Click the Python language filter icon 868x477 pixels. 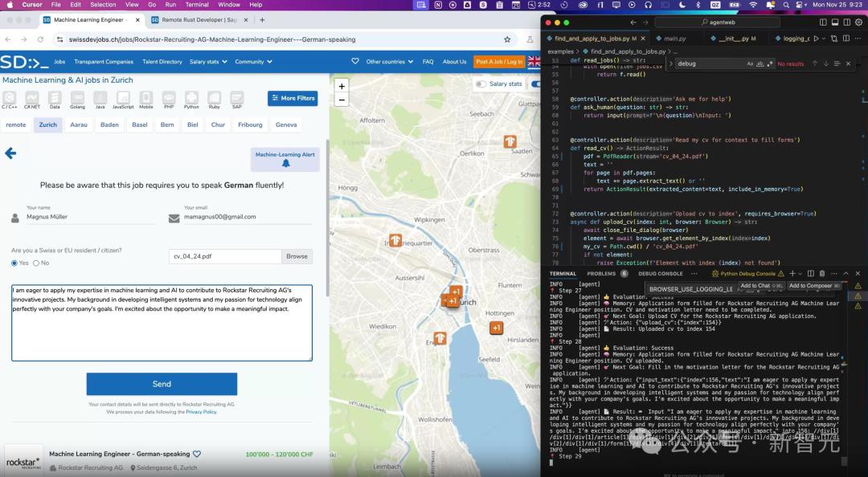191,98
